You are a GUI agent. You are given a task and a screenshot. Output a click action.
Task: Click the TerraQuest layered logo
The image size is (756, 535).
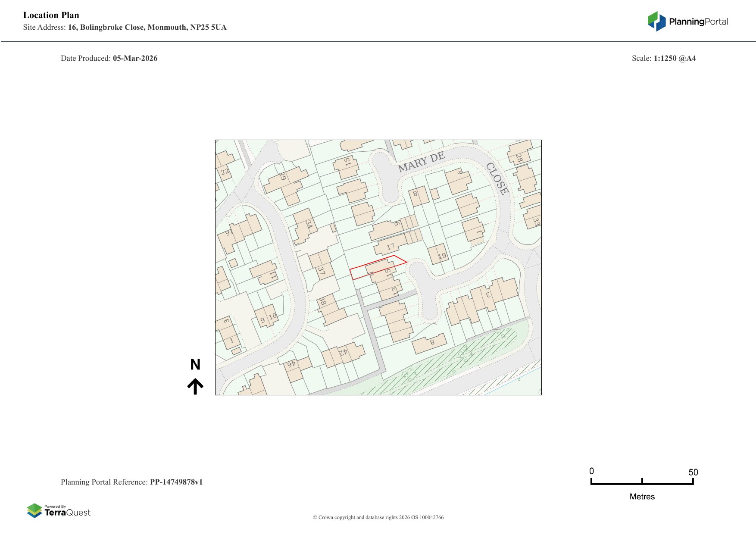point(34,510)
